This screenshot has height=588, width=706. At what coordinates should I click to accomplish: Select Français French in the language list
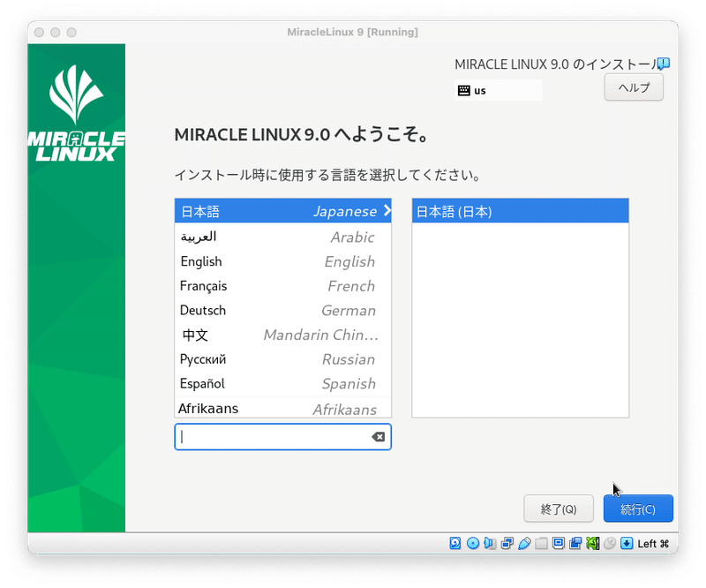click(x=282, y=286)
